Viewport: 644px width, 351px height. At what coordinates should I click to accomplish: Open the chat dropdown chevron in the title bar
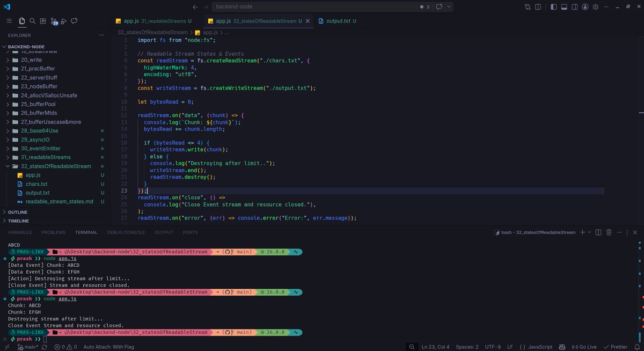(x=449, y=6)
